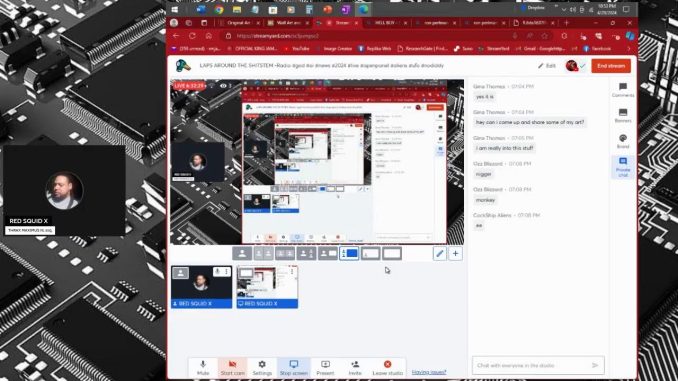Open the Brand sidebar panel

[623, 141]
